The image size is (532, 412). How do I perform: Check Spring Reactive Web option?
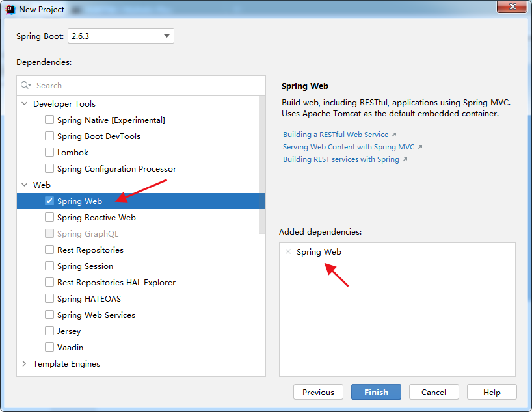point(49,217)
